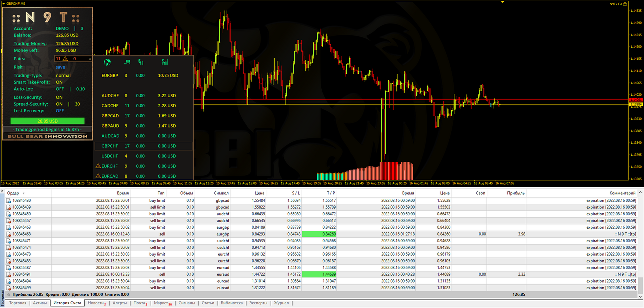Click the order icon of order 108845439

coord(8,207)
